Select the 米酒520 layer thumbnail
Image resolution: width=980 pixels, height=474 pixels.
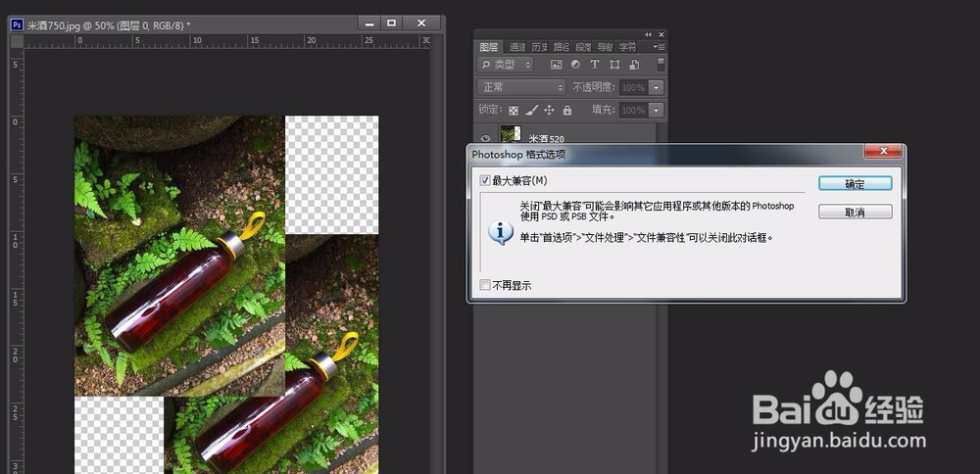pyautogui.click(x=511, y=134)
